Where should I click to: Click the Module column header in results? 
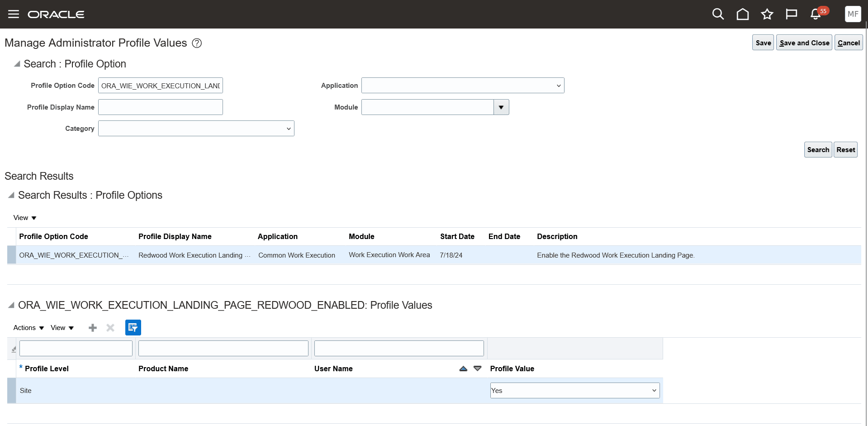click(x=361, y=236)
